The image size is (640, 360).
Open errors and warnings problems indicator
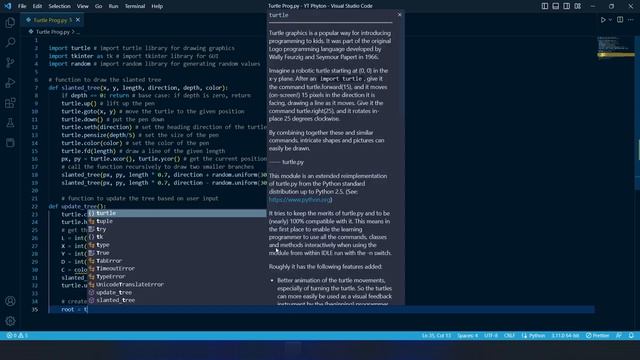pyautogui.click(x=17, y=336)
